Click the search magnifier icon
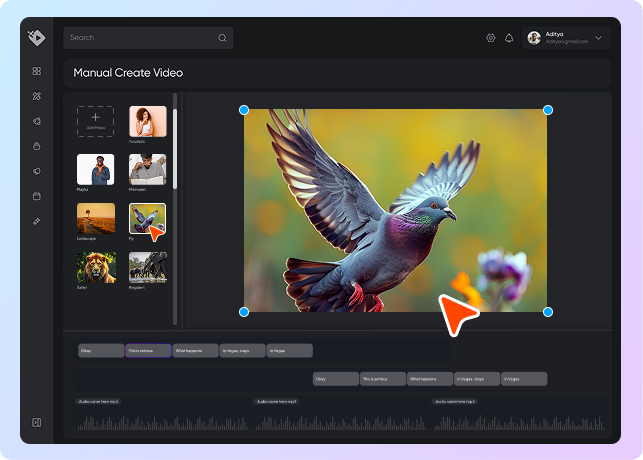643x460 pixels. pyautogui.click(x=222, y=38)
